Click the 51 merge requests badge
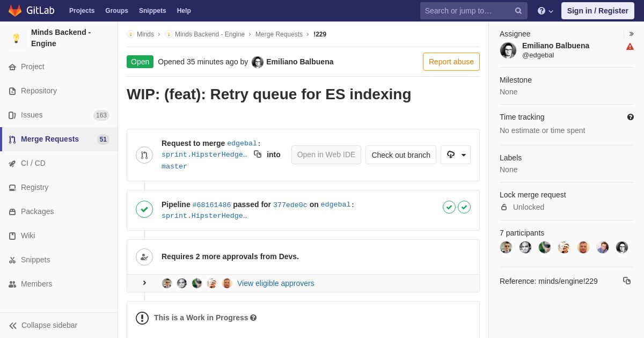Screen dimensions: 644x338 pos(103,139)
